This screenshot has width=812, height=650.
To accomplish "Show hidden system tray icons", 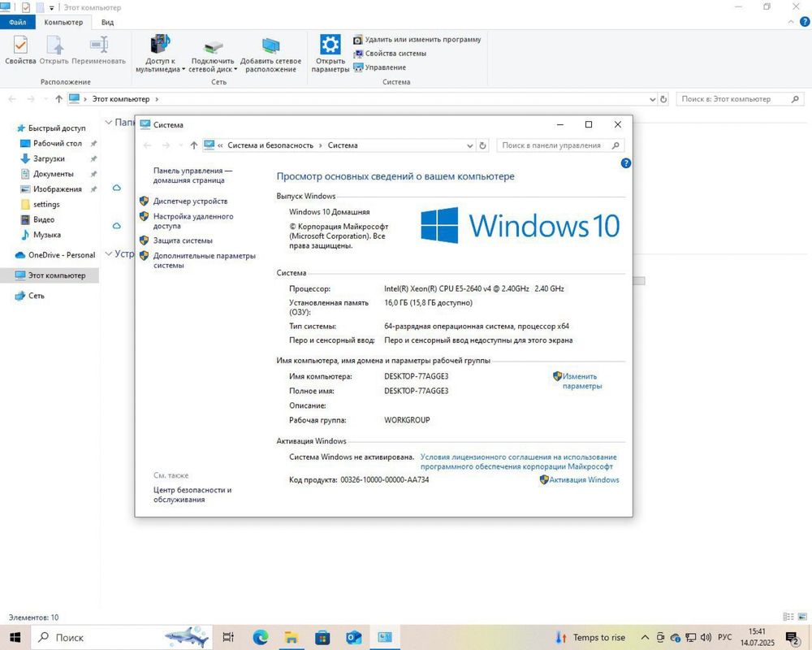I will pos(645,637).
